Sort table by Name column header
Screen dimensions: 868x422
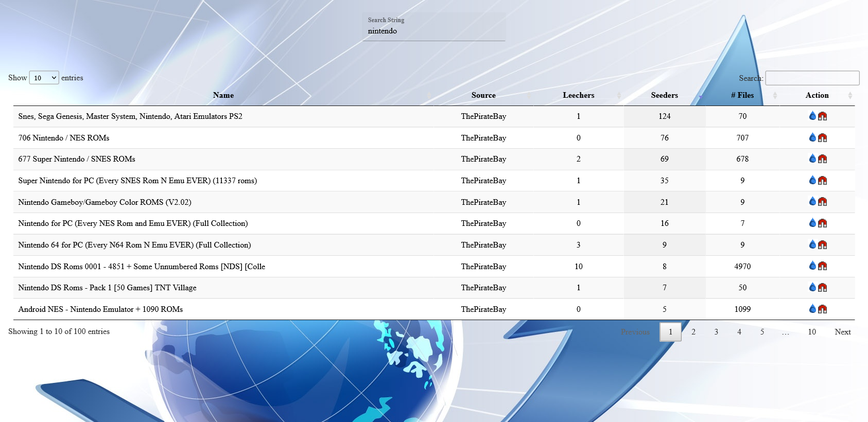pos(223,95)
